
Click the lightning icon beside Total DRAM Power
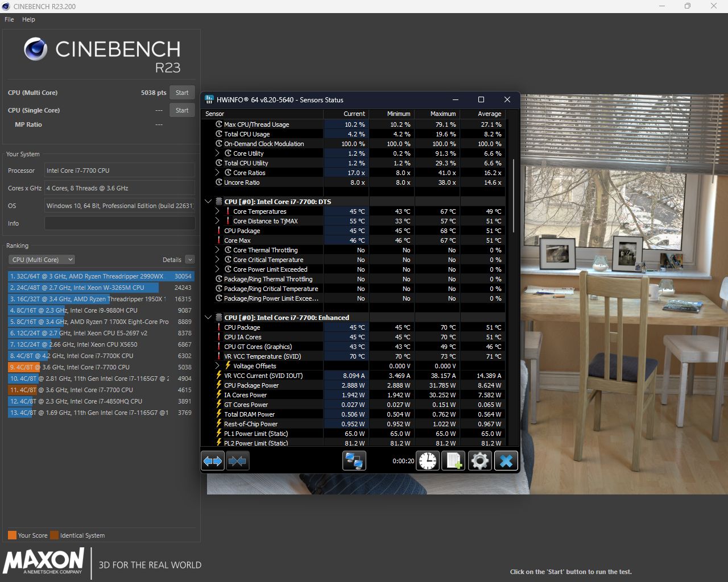[219, 414]
